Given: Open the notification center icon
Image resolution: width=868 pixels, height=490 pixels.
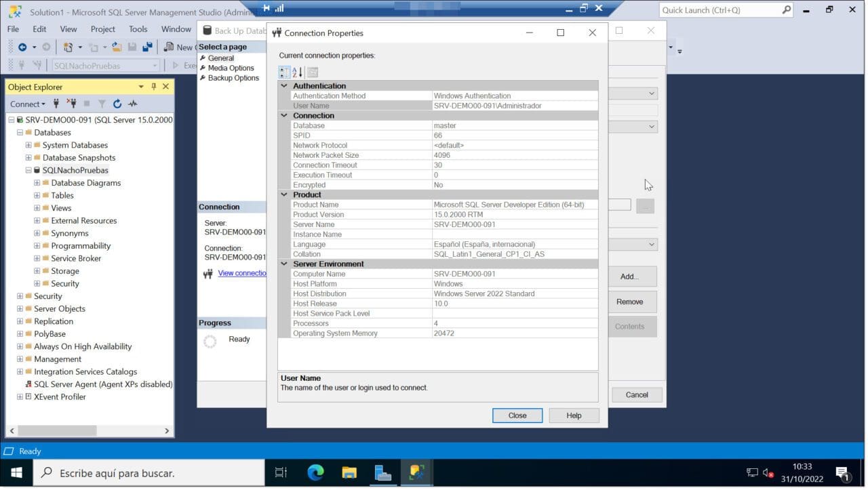Looking at the screenshot, I should coord(843,473).
